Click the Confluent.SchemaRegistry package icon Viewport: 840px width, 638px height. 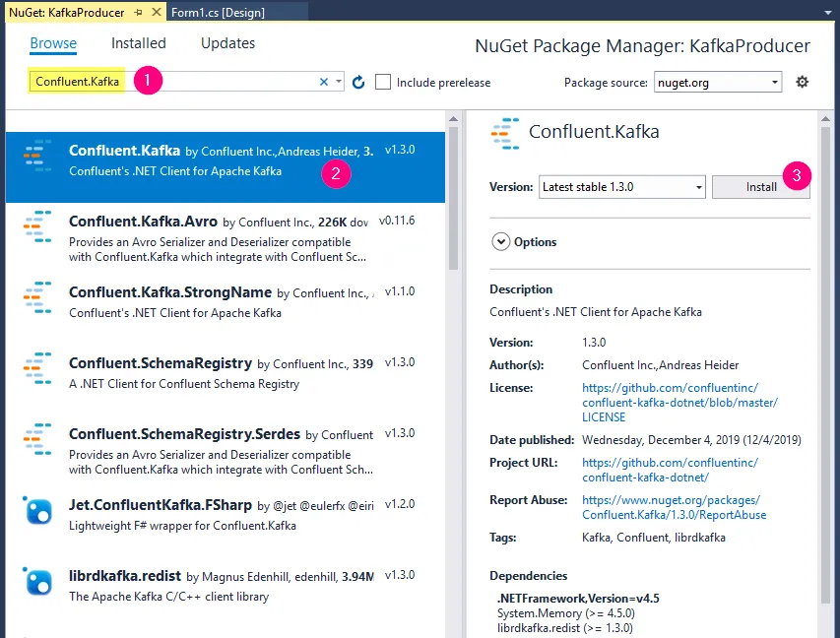click(x=37, y=368)
